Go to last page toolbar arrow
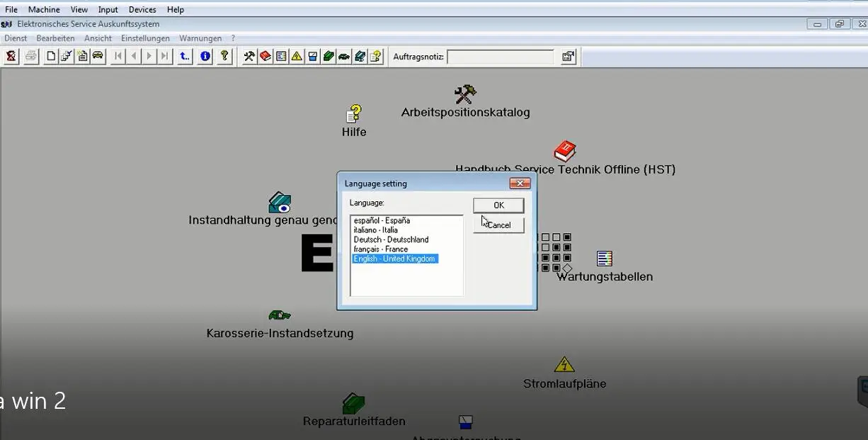The width and height of the screenshot is (868, 440). click(165, 56)
